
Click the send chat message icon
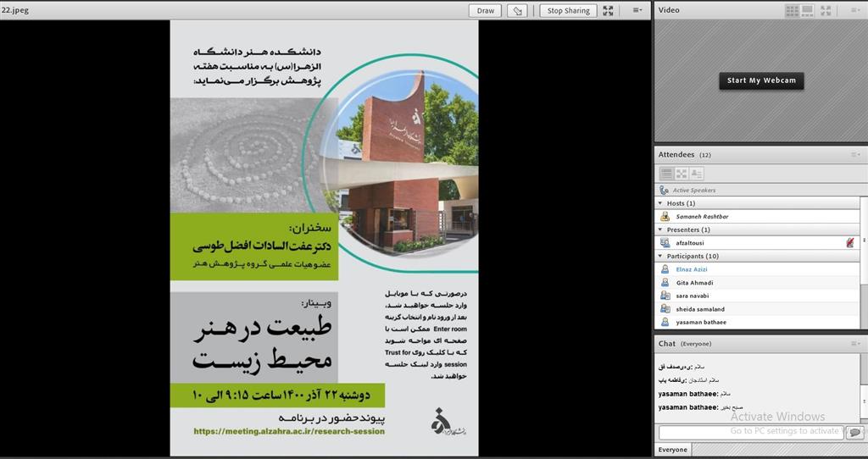point(854,433)
